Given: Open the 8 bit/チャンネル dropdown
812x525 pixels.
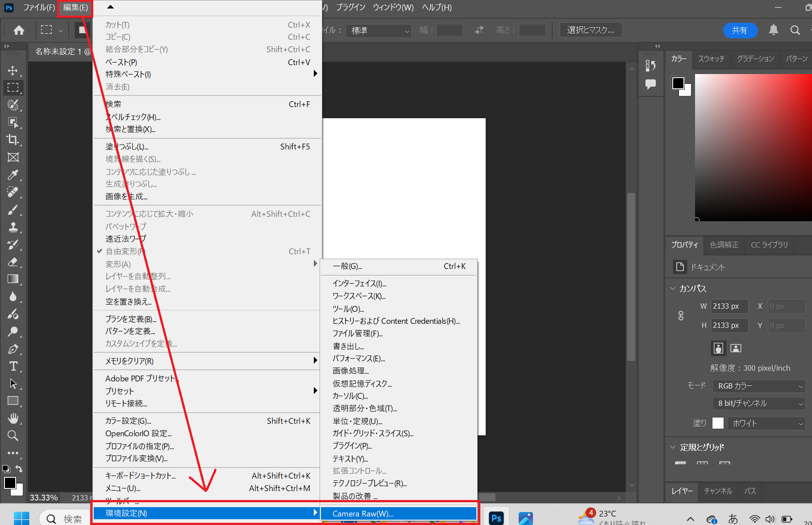Looking at the screenshot, I should pyautogui.click(x=758, y=403).
